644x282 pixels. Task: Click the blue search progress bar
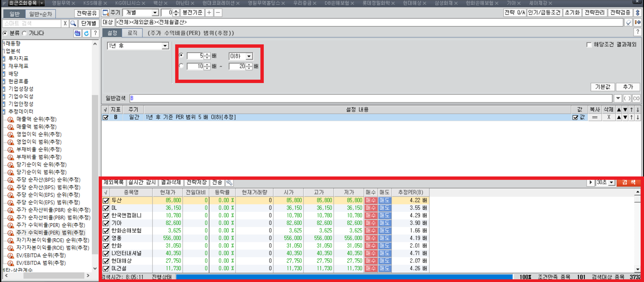click(x=344, y=277)
